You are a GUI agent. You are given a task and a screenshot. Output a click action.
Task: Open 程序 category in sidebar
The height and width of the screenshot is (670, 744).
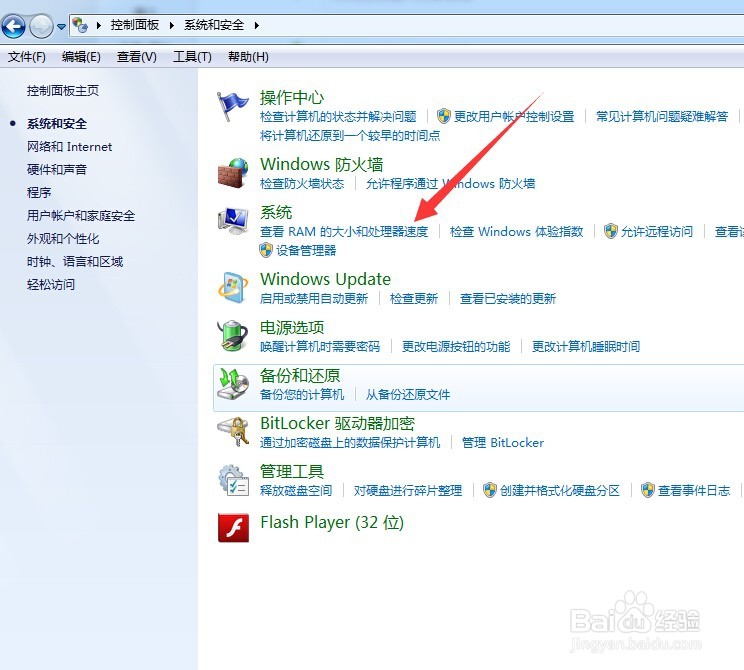39,193
